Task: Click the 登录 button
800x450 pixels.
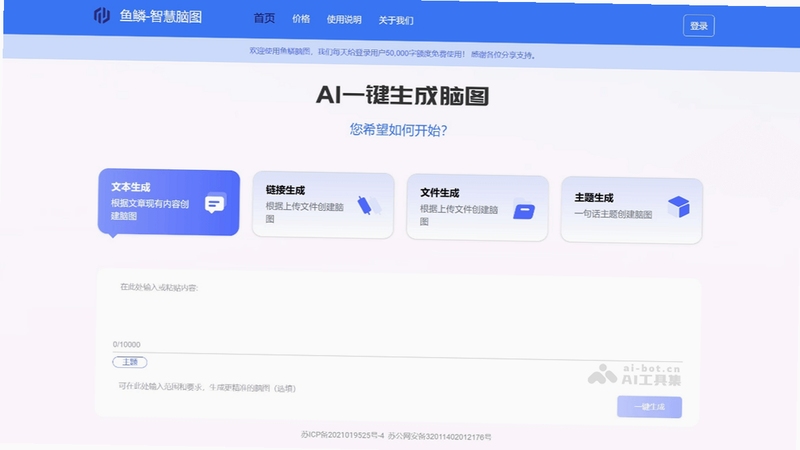Action: [x=698, y=26]
